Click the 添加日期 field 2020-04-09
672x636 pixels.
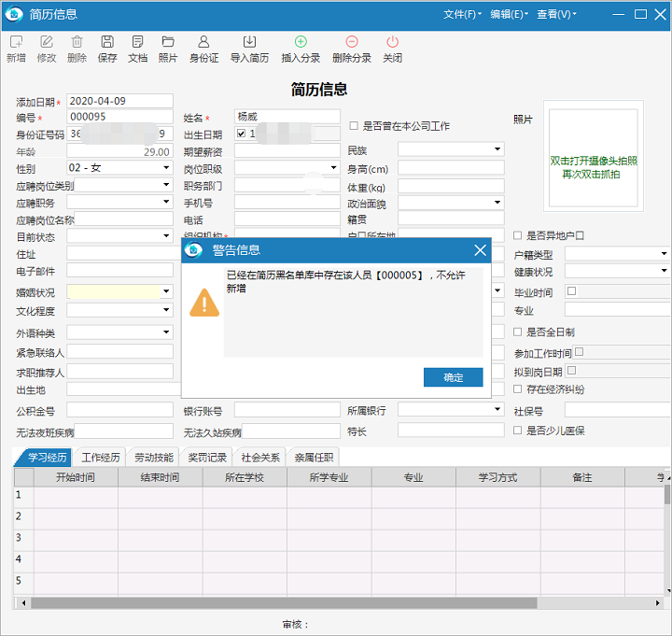[119, 101]
